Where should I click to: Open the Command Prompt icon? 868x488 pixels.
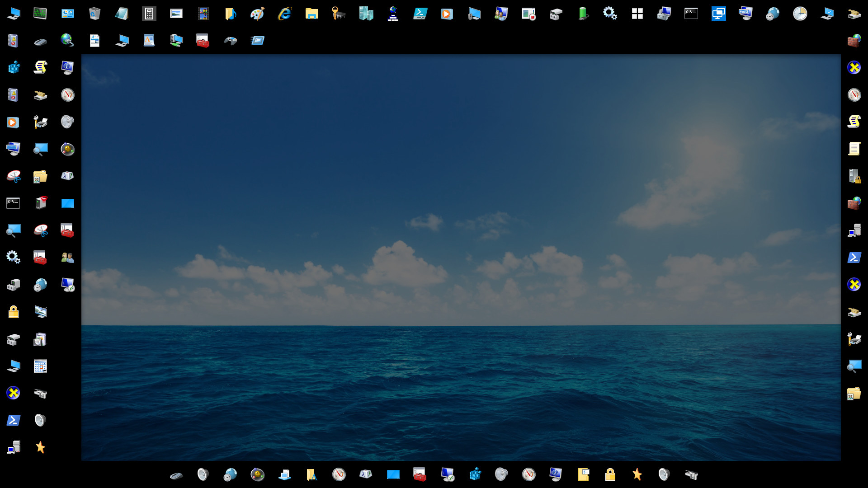(x=692, y=14)
